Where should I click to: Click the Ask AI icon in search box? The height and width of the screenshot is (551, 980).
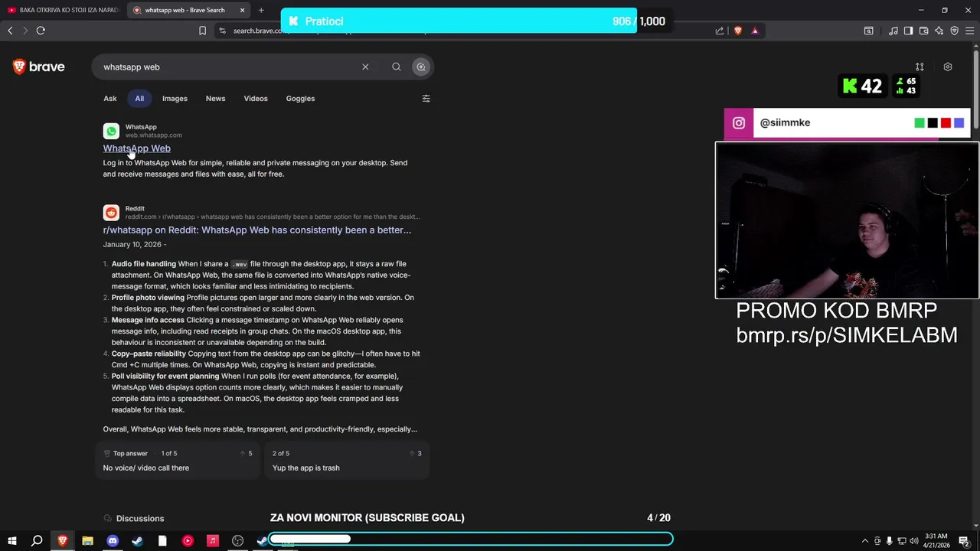coord(421,67)
